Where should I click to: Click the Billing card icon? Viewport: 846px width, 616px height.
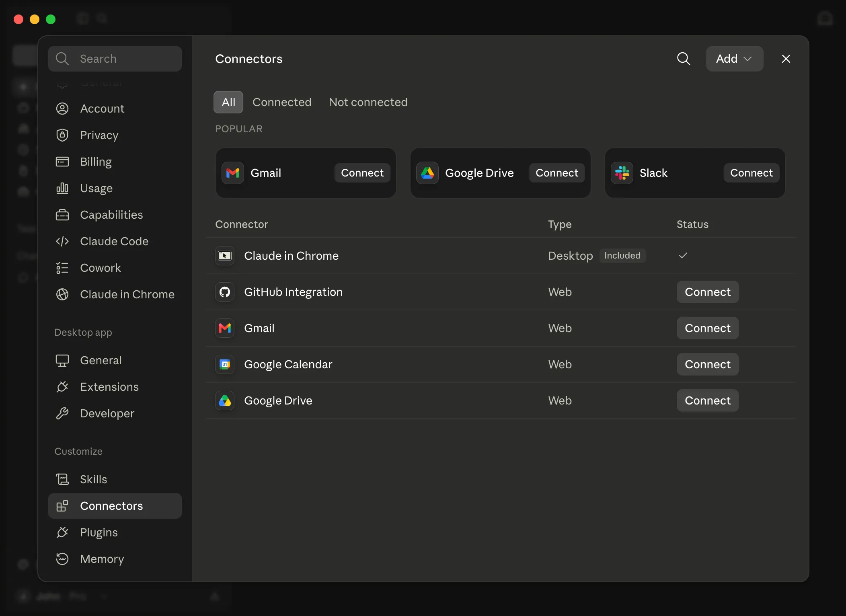point(62,162)
